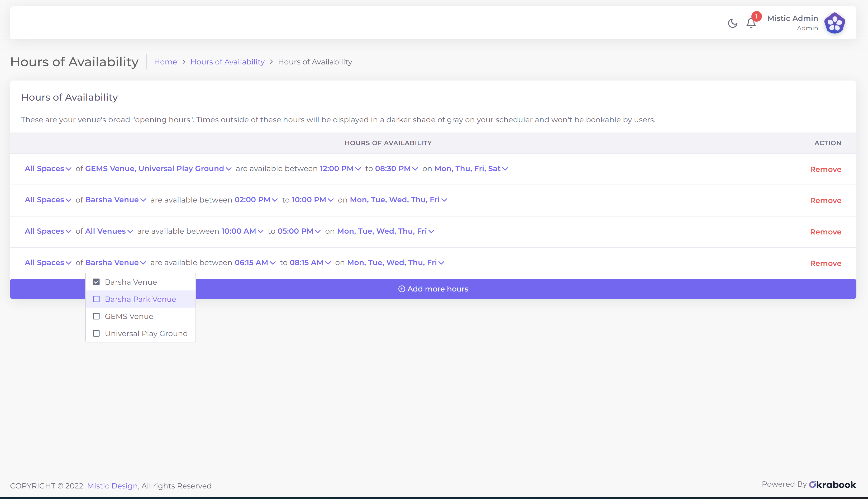The image size is (868, 499).
Task: Check the GEMS Venue checkbox
Action: 96,316
